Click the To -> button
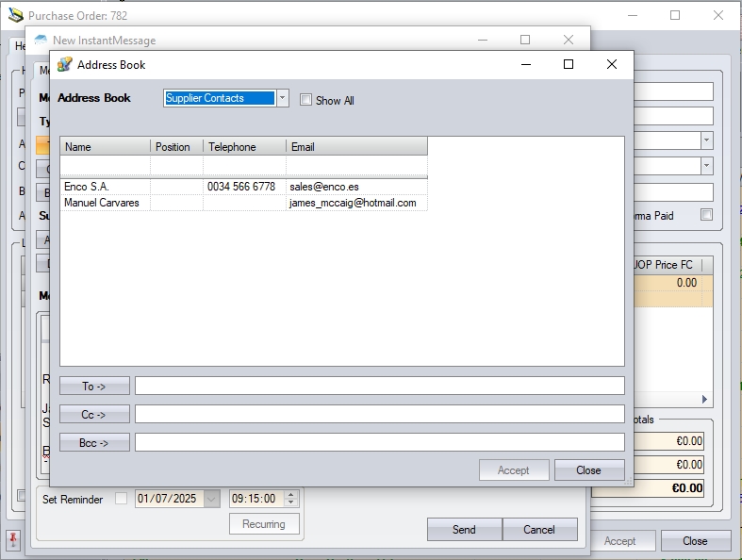This screenshot has height=560, width=742. pos(94,386)
